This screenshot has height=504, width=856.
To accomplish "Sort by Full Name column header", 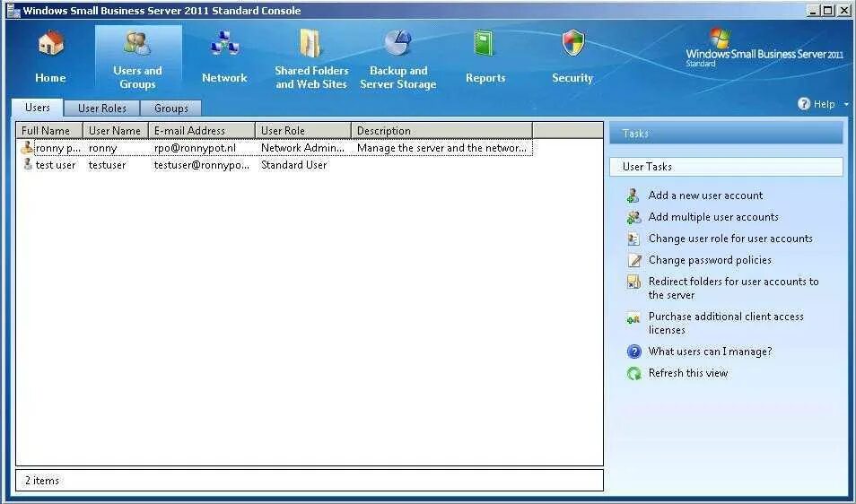I will pyautogui.click(x=49, y=131).
